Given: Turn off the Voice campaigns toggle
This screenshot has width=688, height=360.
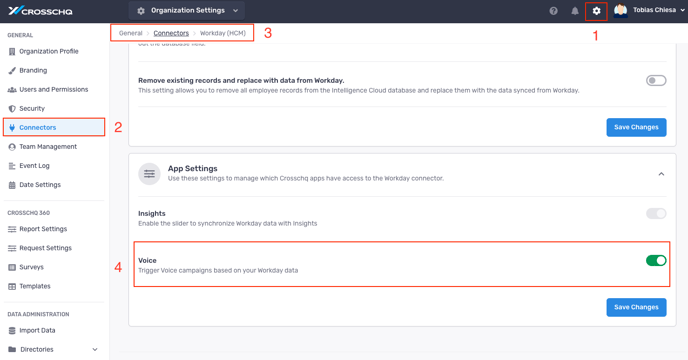Looking at the screenshot, I should coord(656,260).
